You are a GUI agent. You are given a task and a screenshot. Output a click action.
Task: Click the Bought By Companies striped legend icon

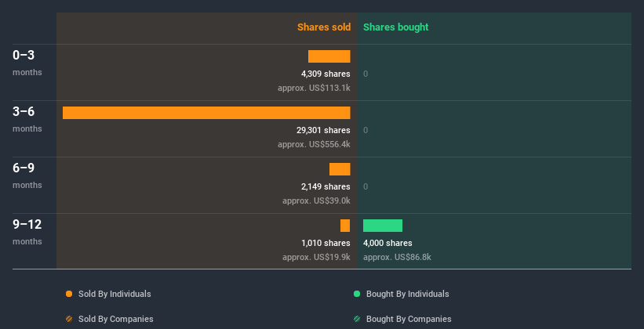click(x=357, y=319)
